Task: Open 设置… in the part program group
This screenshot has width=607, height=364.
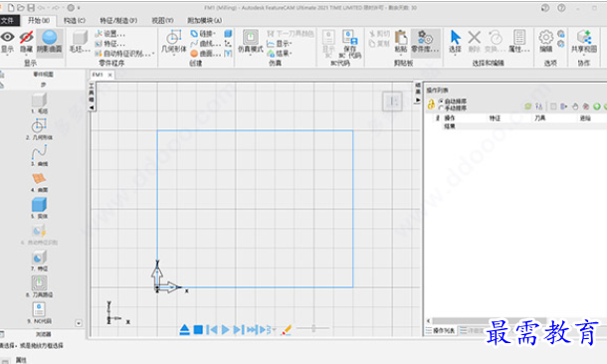Action: click(110, 34)
